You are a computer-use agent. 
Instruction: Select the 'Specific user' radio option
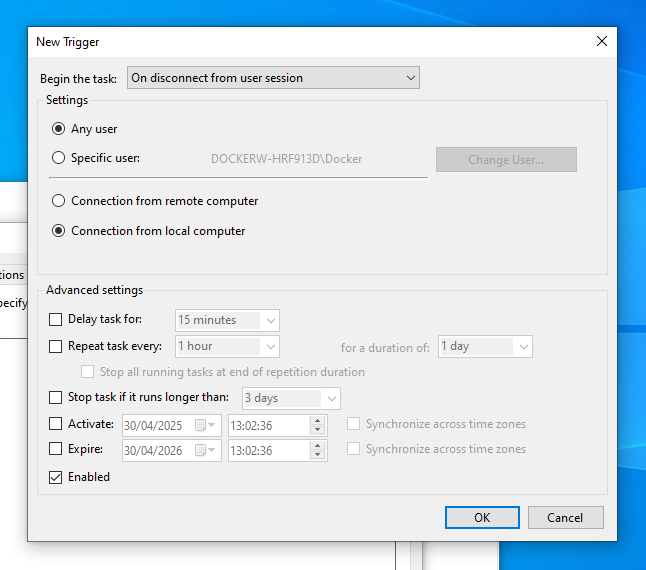60,158
